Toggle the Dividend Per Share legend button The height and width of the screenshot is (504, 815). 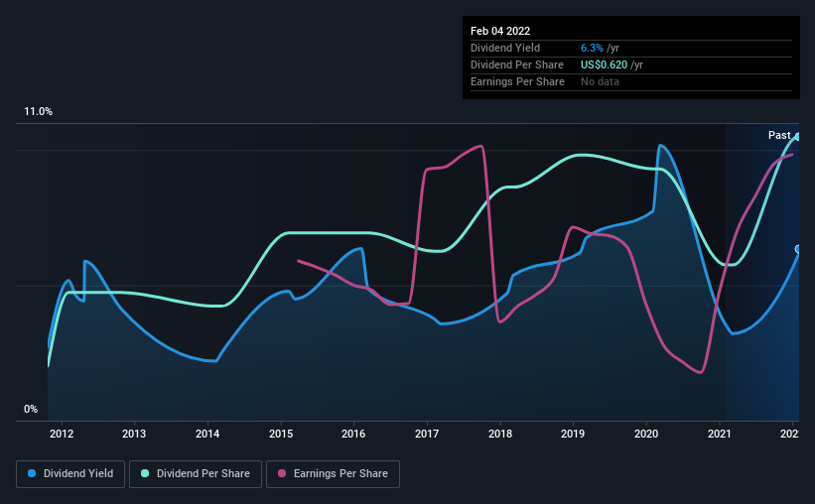coord(196,474)
